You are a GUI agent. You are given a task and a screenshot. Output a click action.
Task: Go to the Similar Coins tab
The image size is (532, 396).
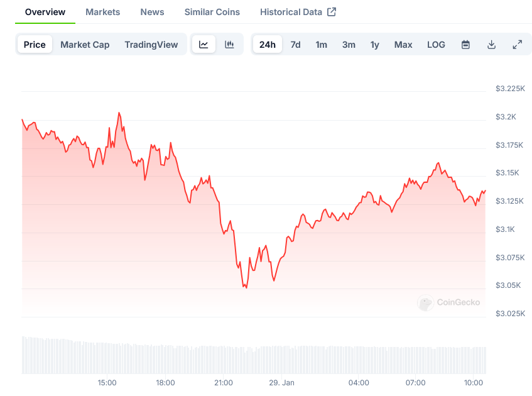click(212, 12)
